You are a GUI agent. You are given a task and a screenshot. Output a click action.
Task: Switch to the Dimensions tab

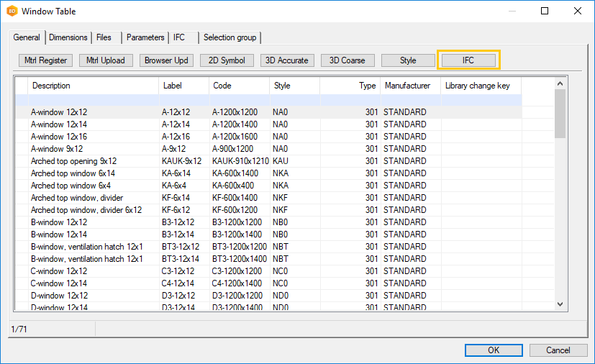68,37
